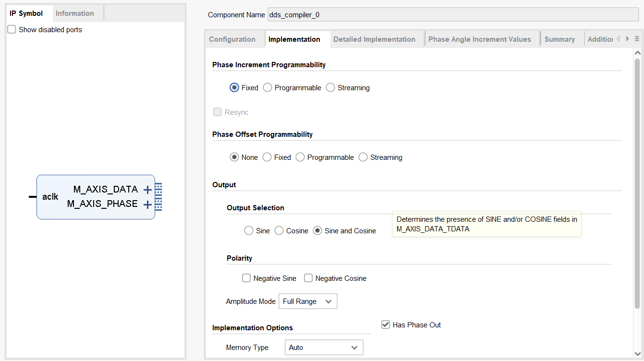Select Programmable phase increment radio button
This screenshot has width=644, height=361.
[x=267, y=88]
